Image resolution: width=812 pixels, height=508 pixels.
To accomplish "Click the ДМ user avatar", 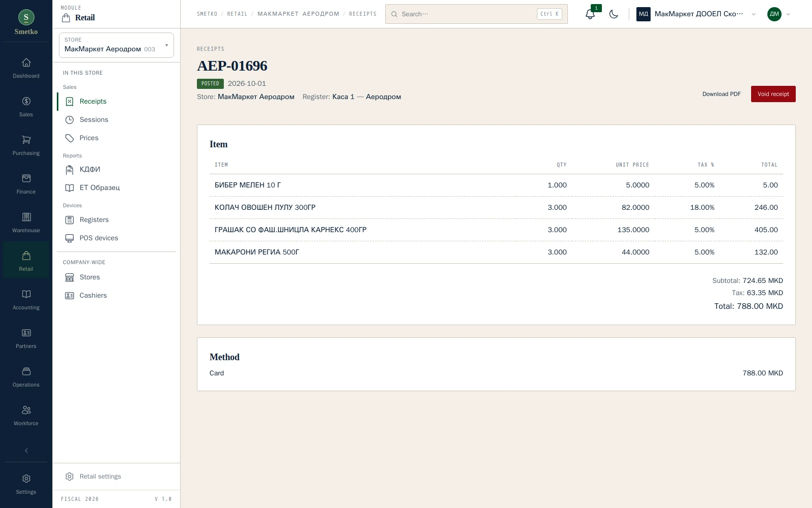I will [x=774, y=14].
